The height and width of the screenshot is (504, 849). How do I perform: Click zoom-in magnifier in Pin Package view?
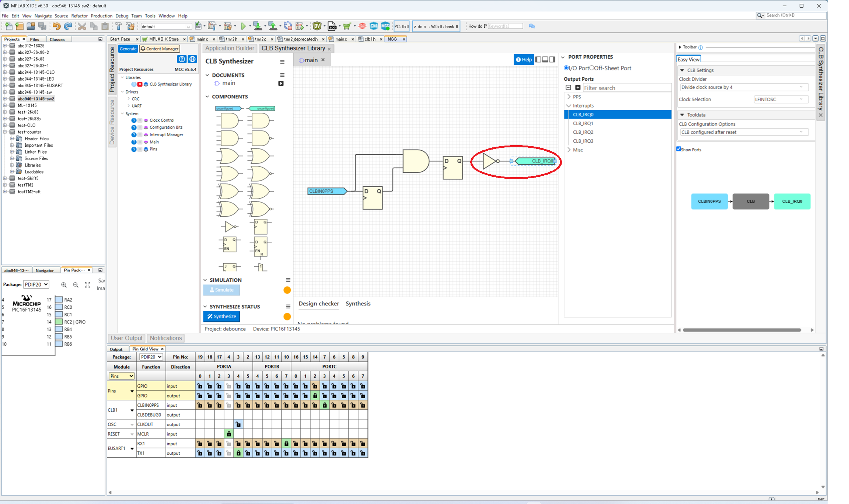(64, 285)
